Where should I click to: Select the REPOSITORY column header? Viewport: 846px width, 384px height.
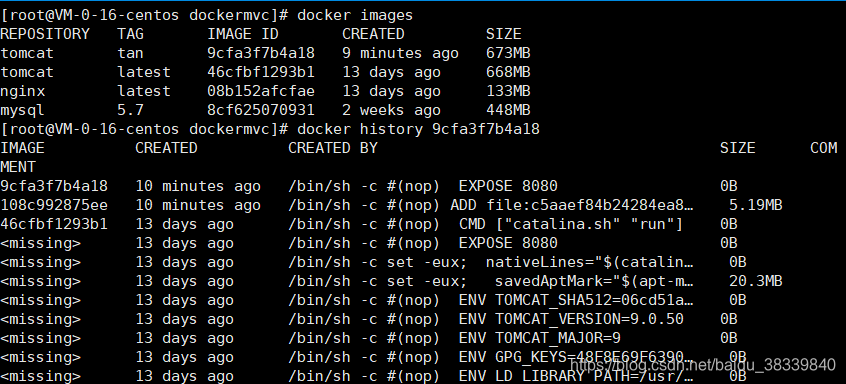45,35
